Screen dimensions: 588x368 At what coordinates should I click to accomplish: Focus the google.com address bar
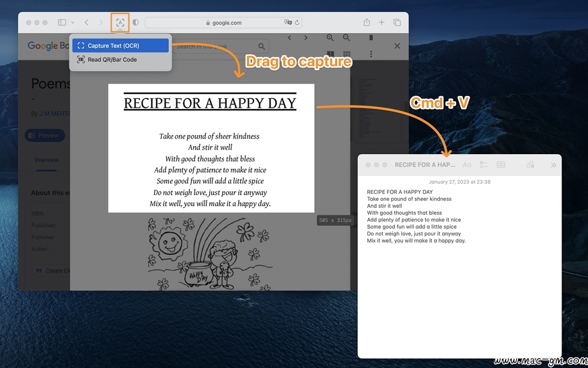(223, 22)
